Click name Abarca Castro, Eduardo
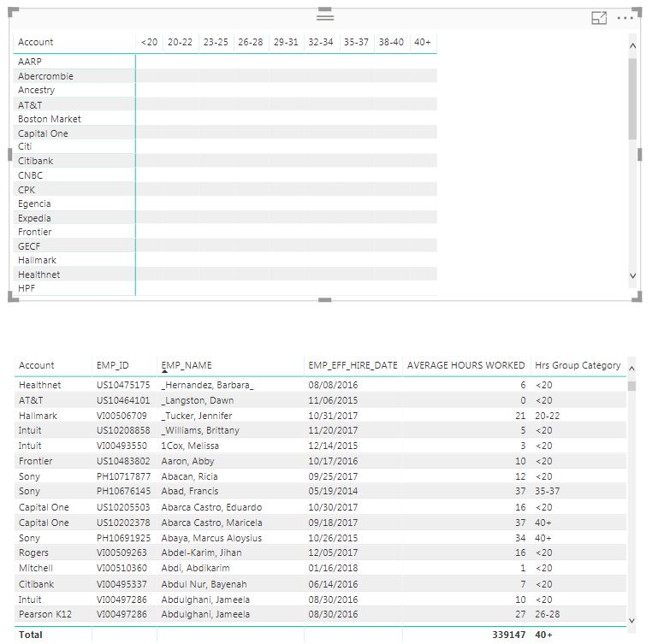The width and height of the screenshot is (664, 644). tap(211, 507)
